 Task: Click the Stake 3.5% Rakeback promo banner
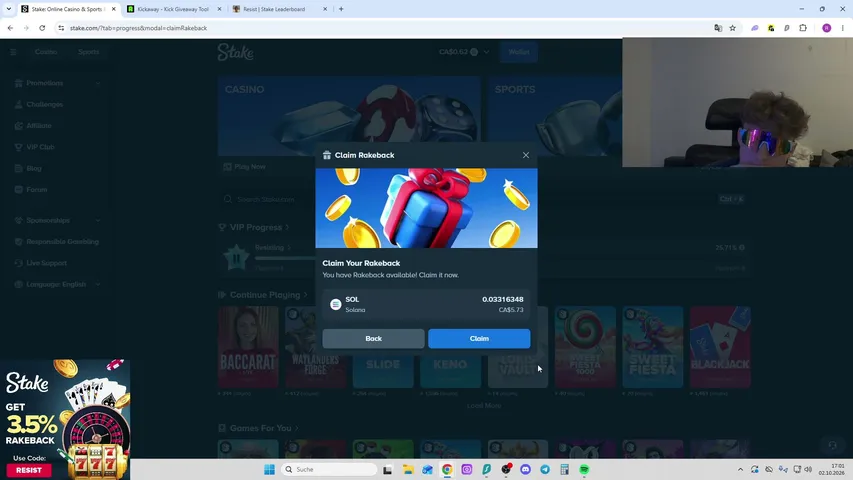(x=65, y=419)
